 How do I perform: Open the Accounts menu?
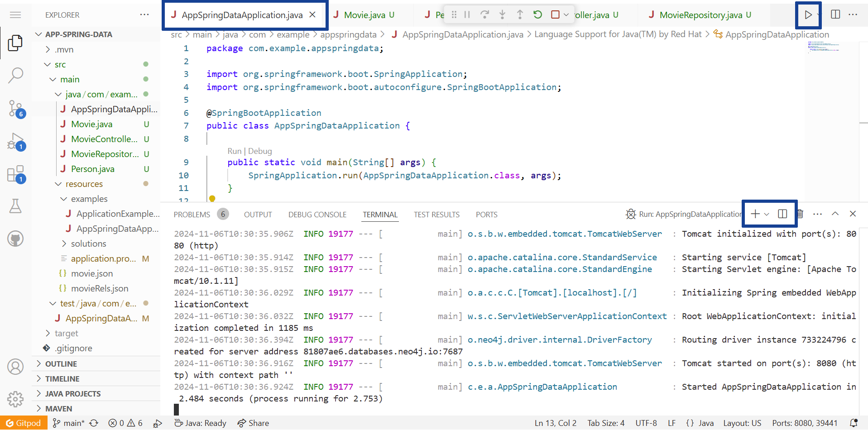point(15,367)
